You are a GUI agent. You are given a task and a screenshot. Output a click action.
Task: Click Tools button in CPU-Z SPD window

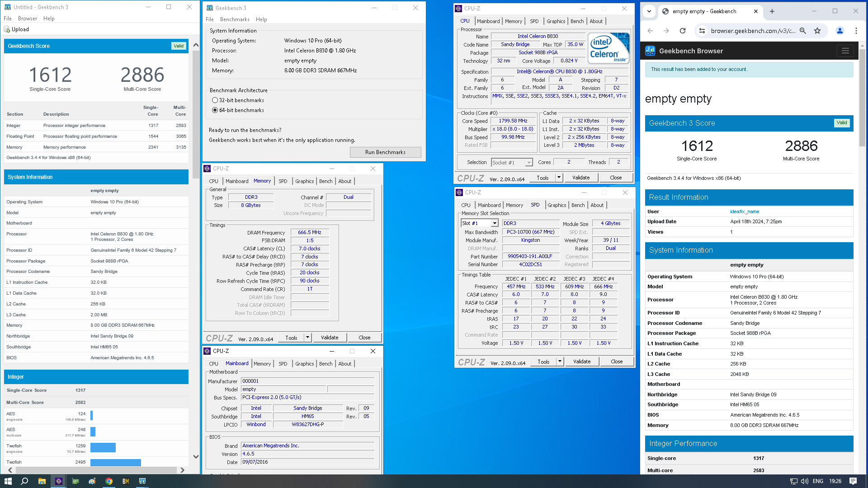(543, 361)
